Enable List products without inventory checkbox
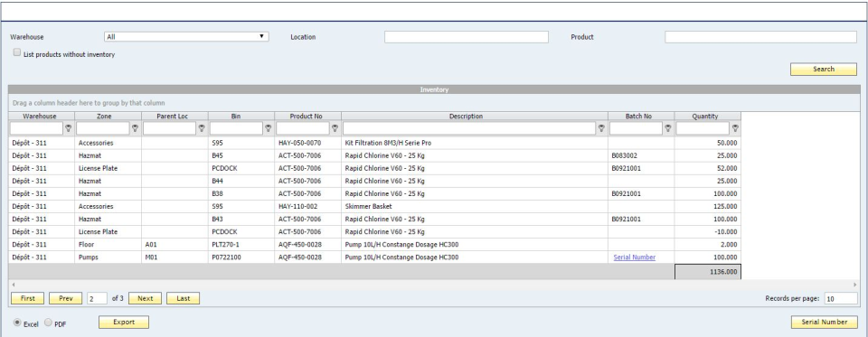This screenshot has width=868, height=337. (17, 52)
